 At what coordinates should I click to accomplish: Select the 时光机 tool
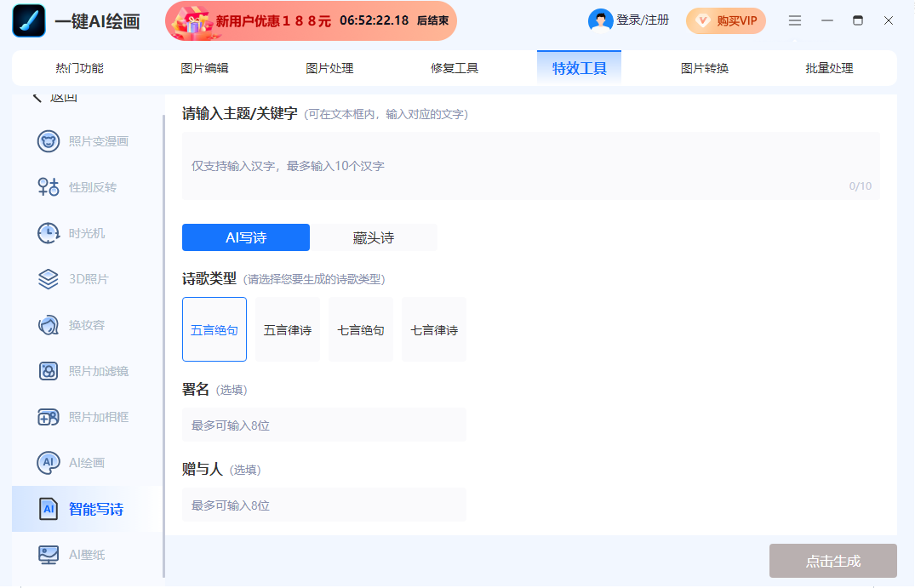(85, 232)
